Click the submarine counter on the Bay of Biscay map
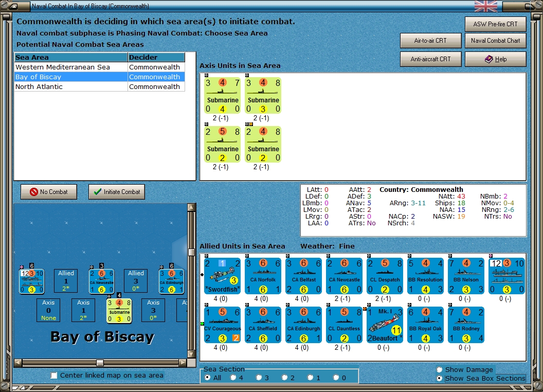 coord(119,311)
